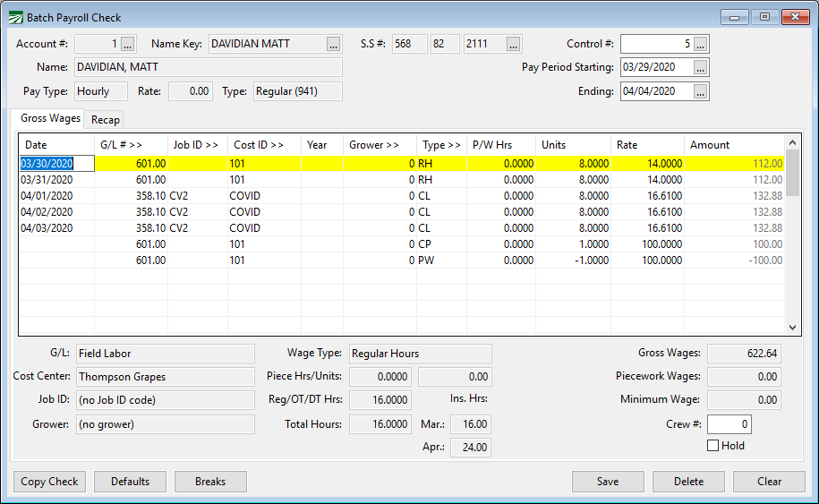Image resolution: width=819 pixels, height=504 pixels.
Task: Click the grid scroll up arrow
Action: 792,142
